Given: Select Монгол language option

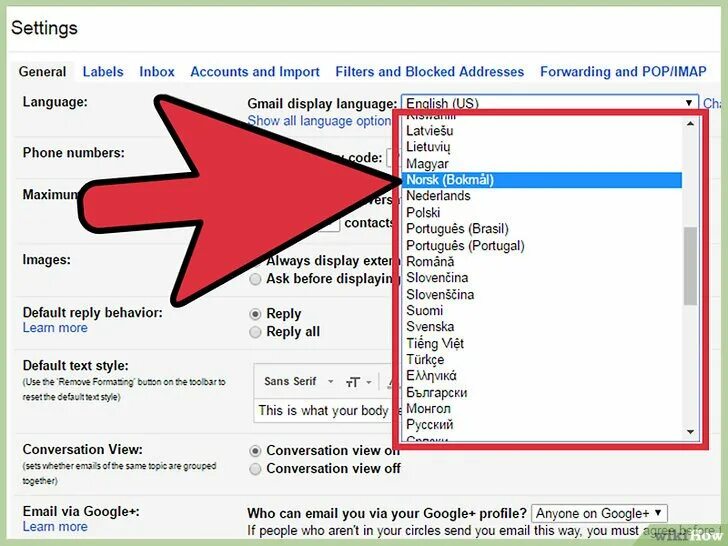Looking at the screenshot, I should [x=541, y=409].
